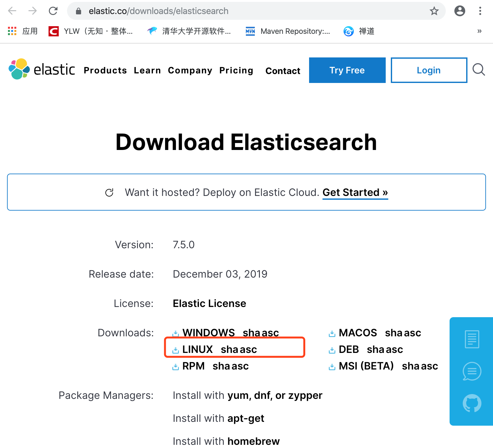Viewport: 493px width, 448px height.
Task: Click the MSI download icon
Action: [332, 367]
